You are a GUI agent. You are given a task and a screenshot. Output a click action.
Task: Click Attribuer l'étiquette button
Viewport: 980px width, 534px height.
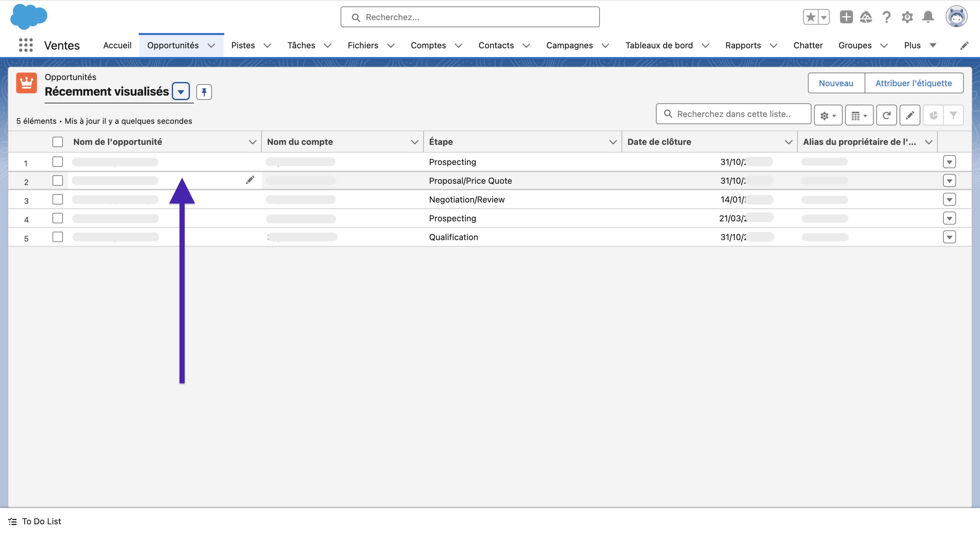pyautogui.click(x=914, y=83)
